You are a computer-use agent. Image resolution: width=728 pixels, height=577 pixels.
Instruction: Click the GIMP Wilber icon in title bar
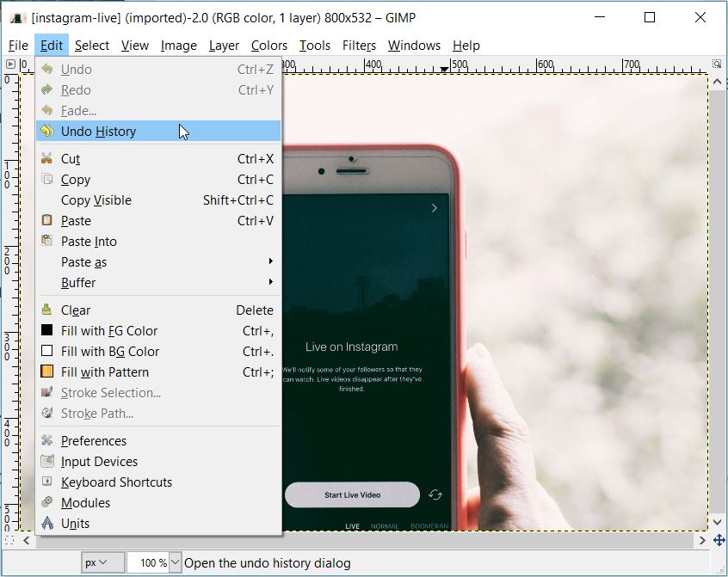tap(18, 18)
